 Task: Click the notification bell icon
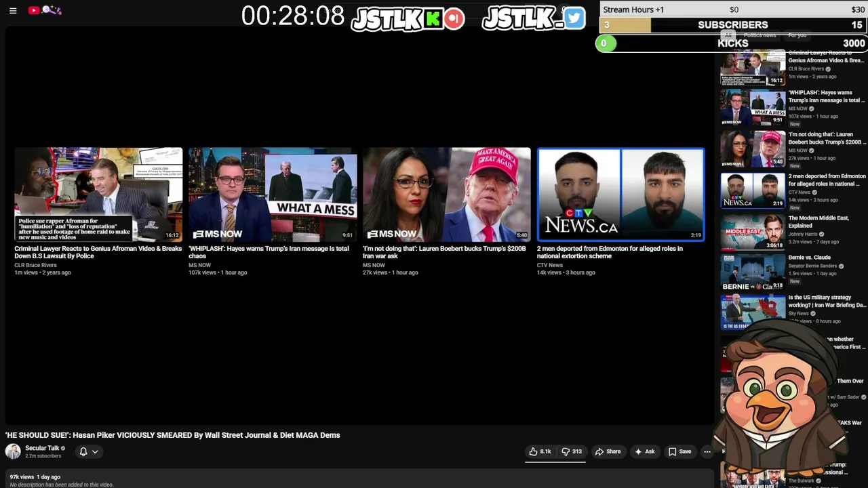tap(83, 451)
